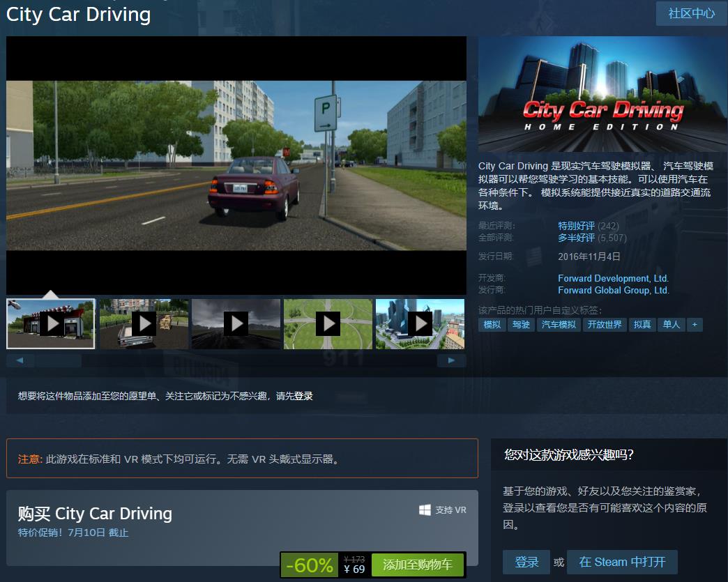
Task: Play the fifth video thumbnail with skyscrapers
Action: [x=420, y=323]
